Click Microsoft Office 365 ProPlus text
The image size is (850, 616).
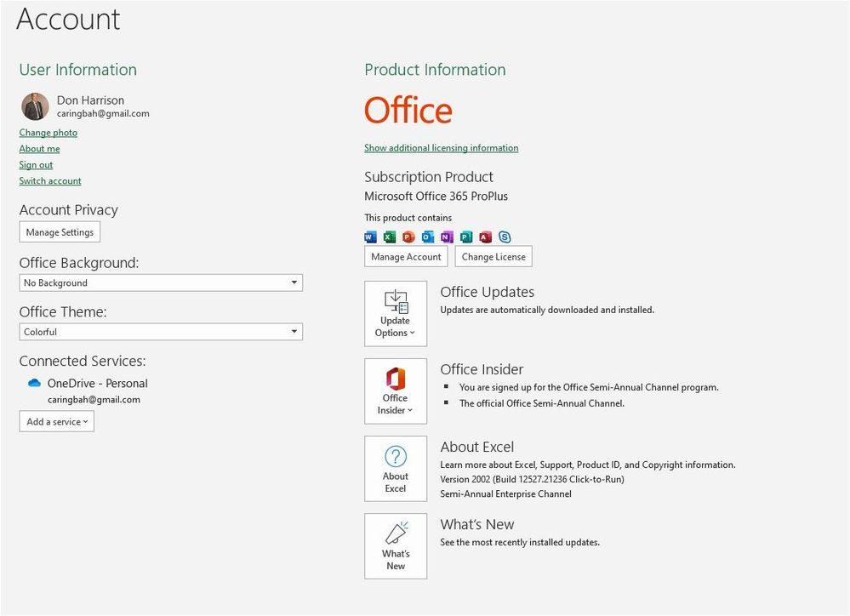tap(436, 197)
